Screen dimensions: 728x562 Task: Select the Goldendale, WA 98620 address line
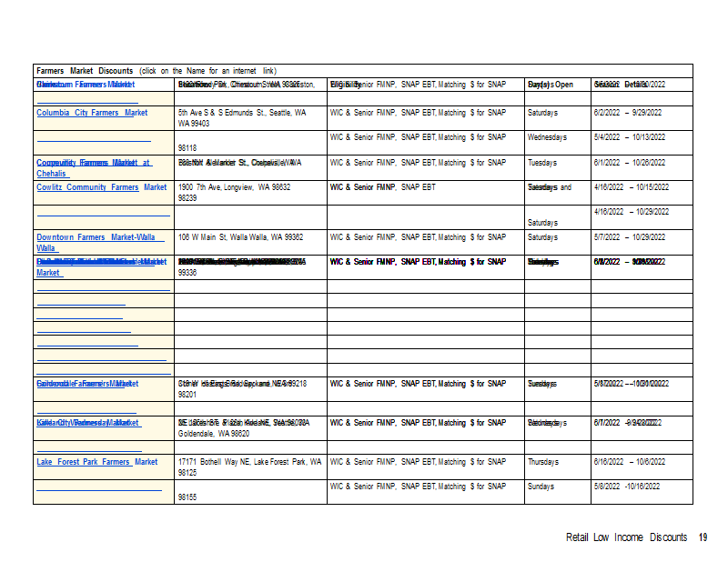214,434
